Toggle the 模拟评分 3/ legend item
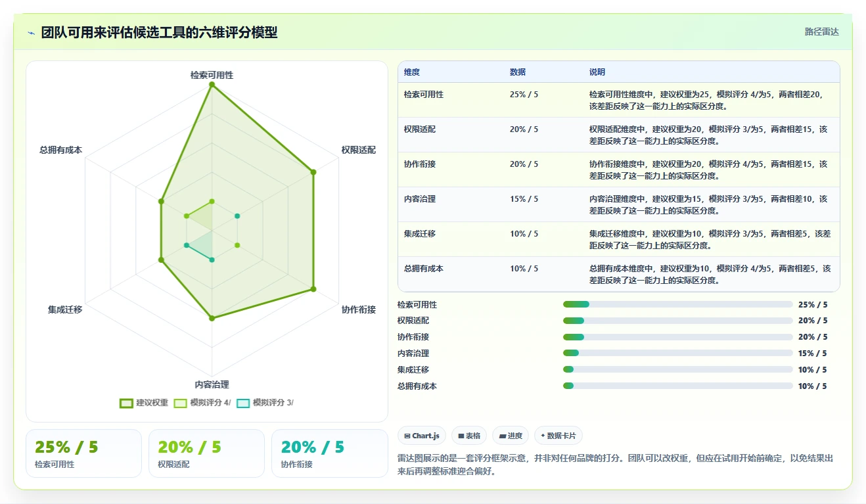866x504 pixels. (x=265, y=403)
